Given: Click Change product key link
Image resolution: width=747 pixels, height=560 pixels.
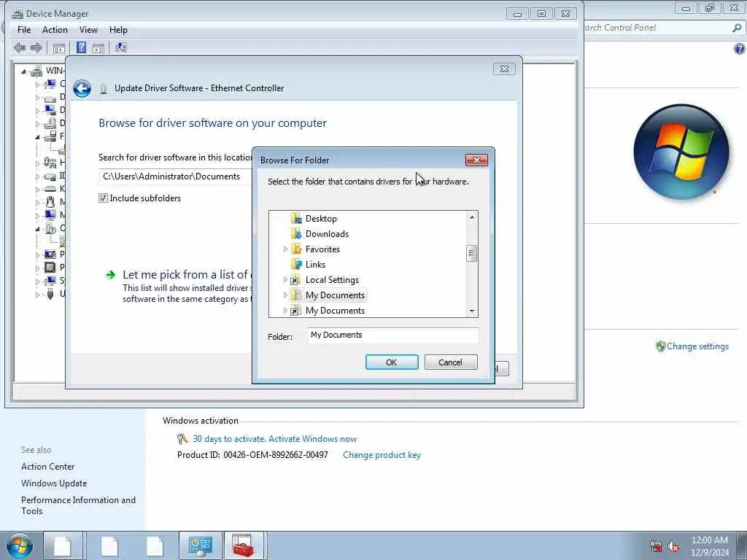Looking at the screenshot, I should 382,455.
